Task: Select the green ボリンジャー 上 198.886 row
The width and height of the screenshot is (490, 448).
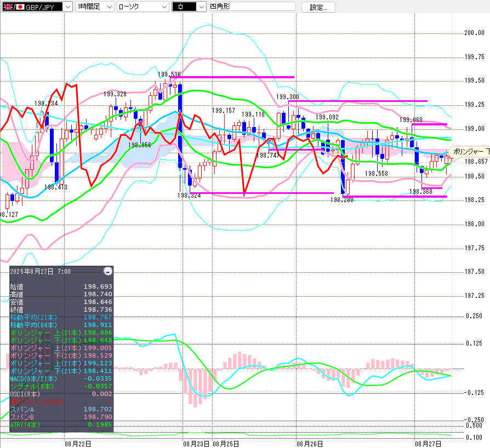Action: click(x=61, y=332)
